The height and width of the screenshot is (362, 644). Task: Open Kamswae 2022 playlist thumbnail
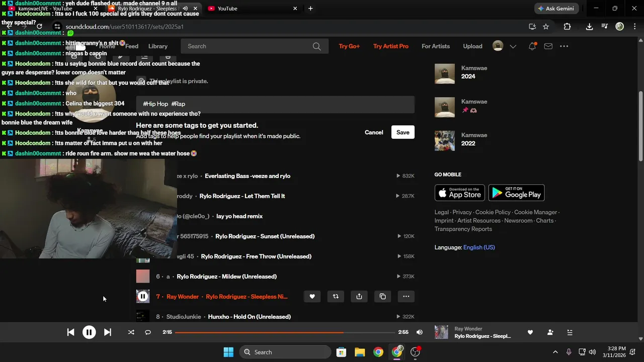point(445,141)
